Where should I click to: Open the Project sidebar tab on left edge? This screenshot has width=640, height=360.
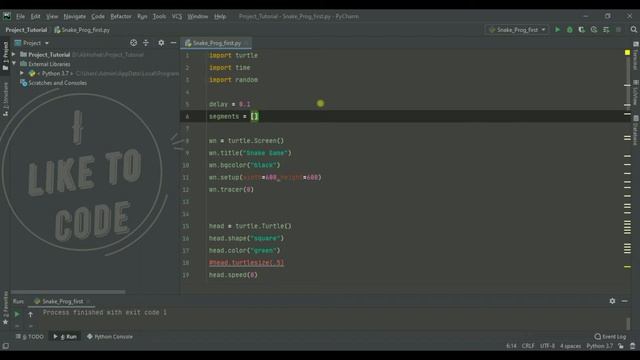5,56
